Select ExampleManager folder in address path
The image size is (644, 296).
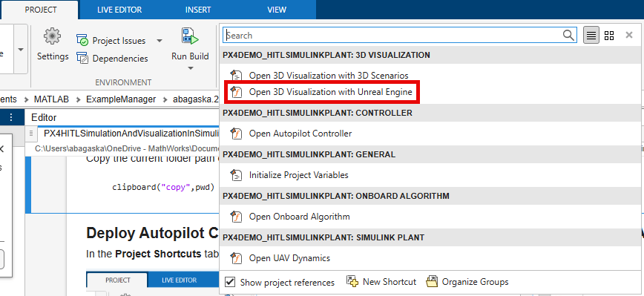click(x=121, y=99)
